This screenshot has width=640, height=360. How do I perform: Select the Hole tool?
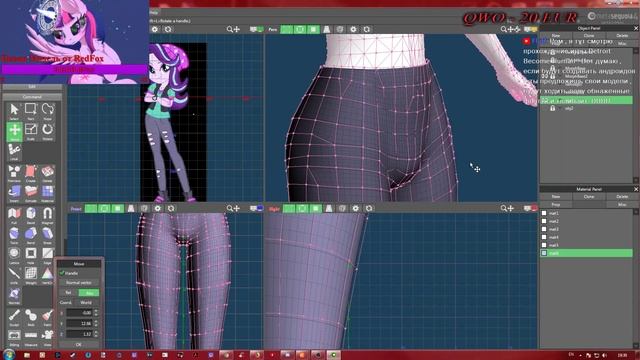tap(31, 255)
